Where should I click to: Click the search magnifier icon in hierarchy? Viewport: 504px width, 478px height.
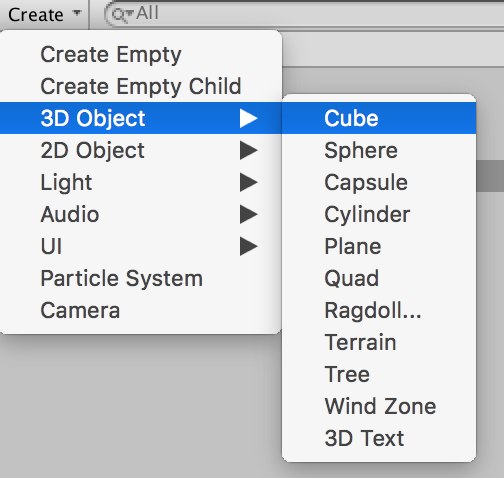121,15
